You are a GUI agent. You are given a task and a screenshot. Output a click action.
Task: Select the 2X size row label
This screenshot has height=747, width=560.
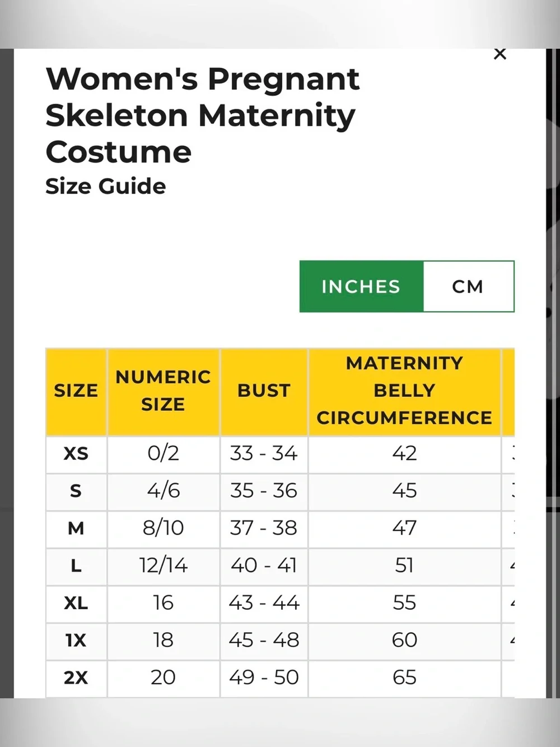(76, 678)
